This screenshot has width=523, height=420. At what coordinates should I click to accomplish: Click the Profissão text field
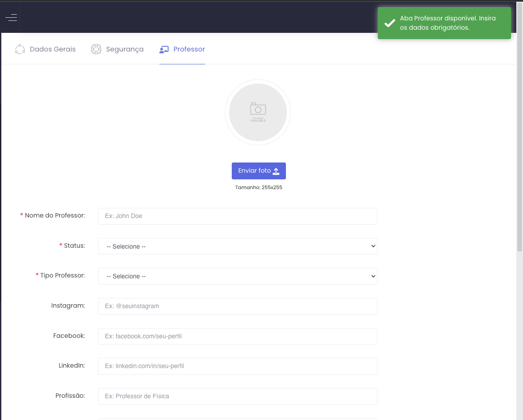(238, 396)
